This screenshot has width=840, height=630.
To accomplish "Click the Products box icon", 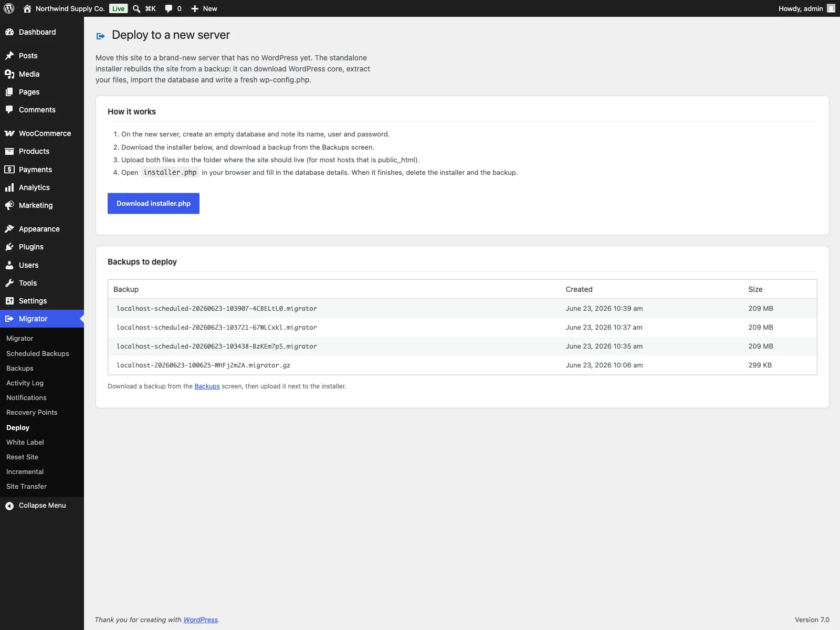I will (x=9, y=151).
